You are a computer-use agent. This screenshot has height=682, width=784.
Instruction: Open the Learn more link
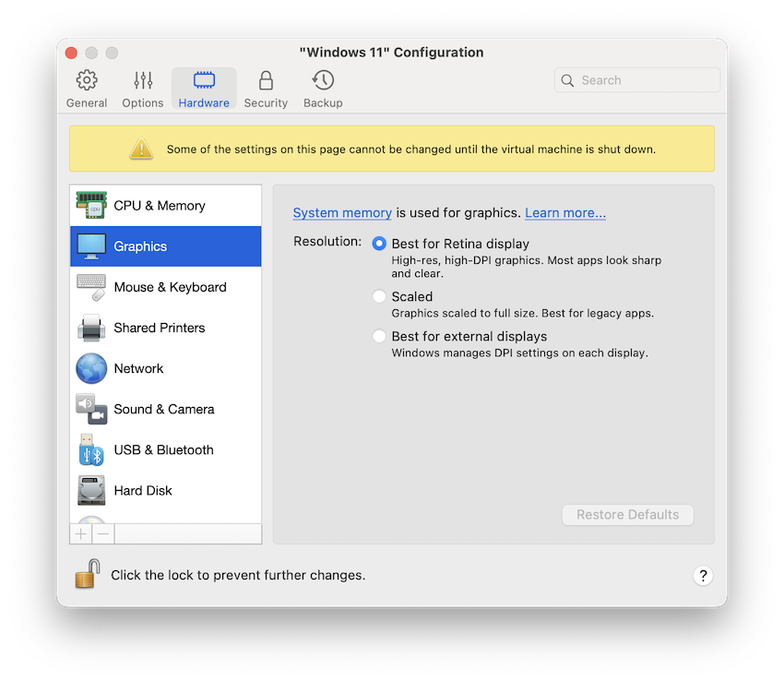coord(564,212)
